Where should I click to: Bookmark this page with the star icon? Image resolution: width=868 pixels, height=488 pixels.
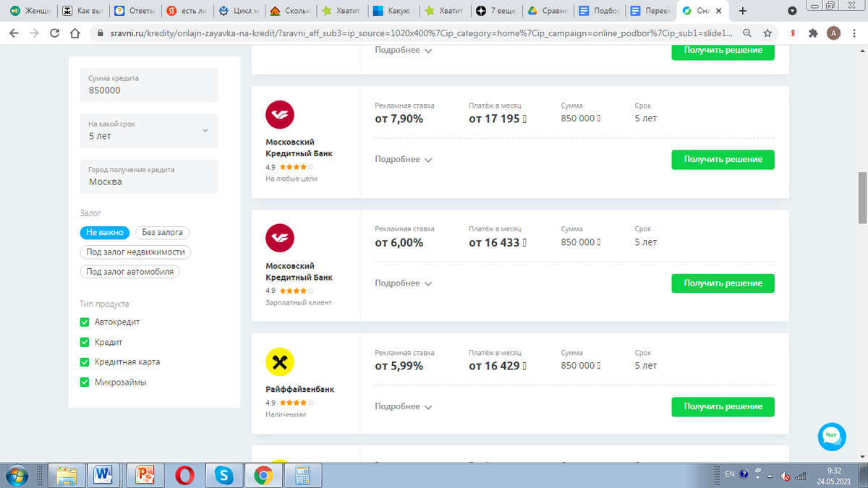(x=767, y=33)
